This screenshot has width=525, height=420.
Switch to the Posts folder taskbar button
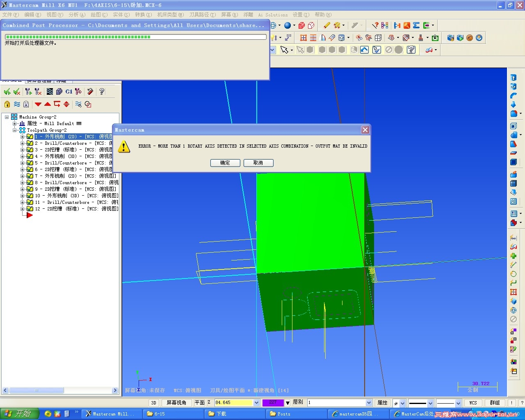pyautogui.click(x=296, y=414)
